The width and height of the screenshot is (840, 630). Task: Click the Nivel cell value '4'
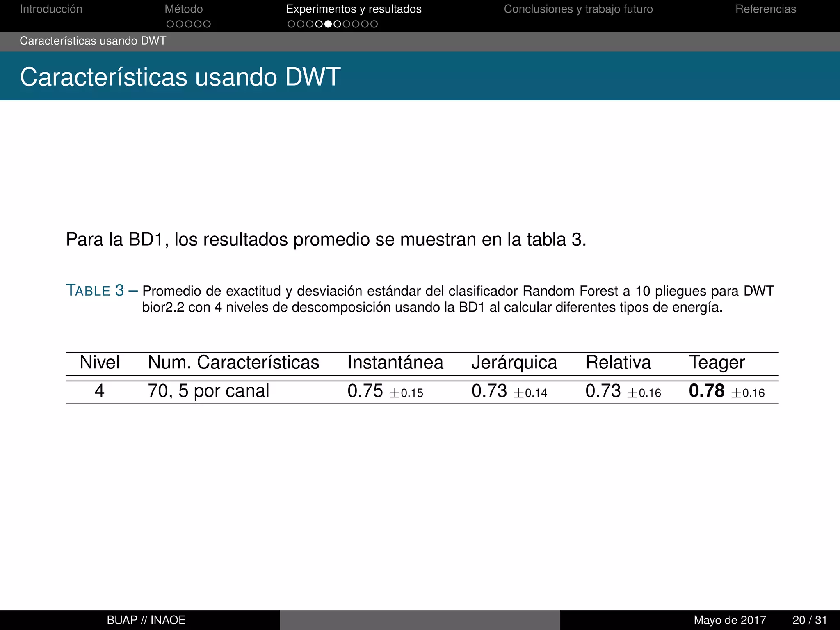(x=100, y=391)
